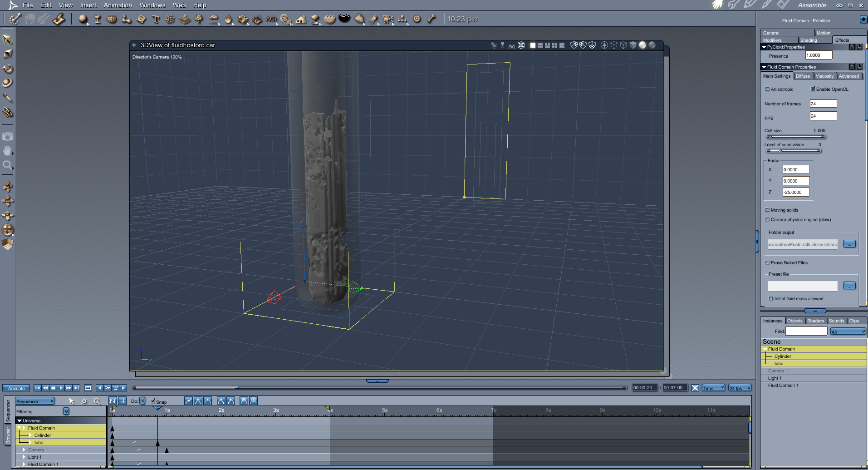The image size is (868, 470).
Task: Open the 24 fps frame rate dropdown
Action: (740, 388)
